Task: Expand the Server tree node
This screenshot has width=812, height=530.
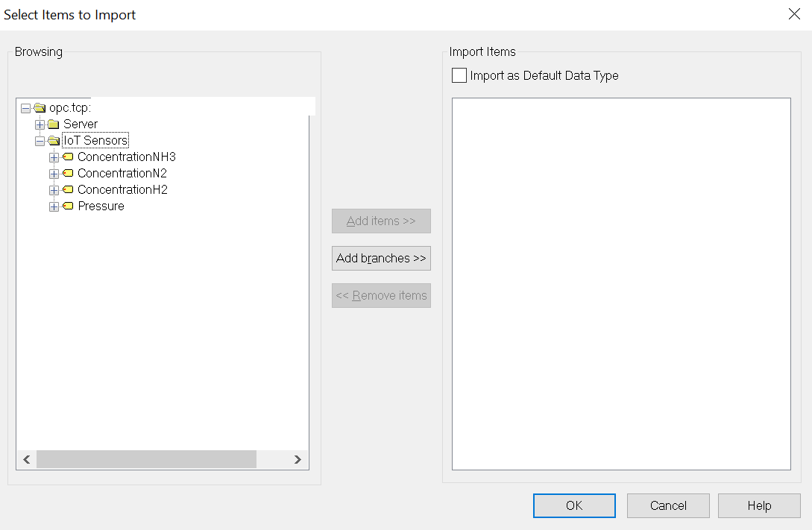Action: click(x=40, y=124)
